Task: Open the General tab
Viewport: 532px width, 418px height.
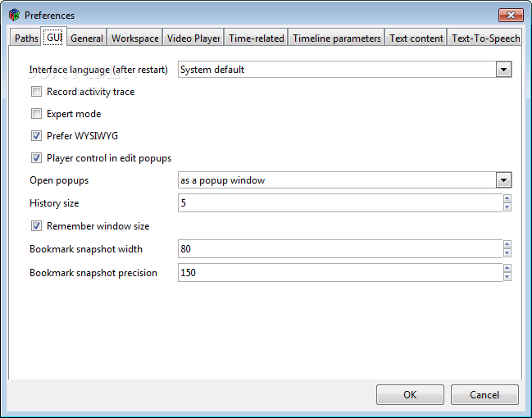Action: click(87, 38)
